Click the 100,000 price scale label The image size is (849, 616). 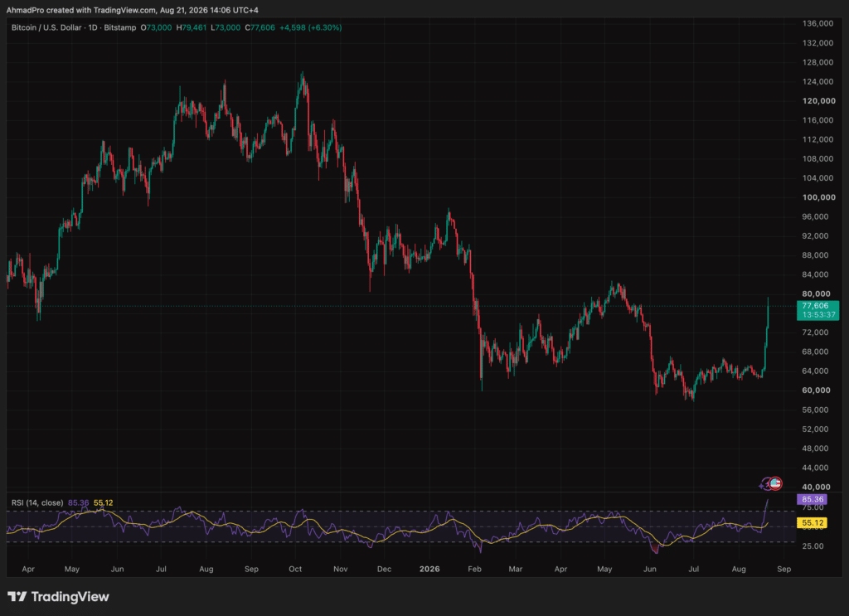point(818,197)
